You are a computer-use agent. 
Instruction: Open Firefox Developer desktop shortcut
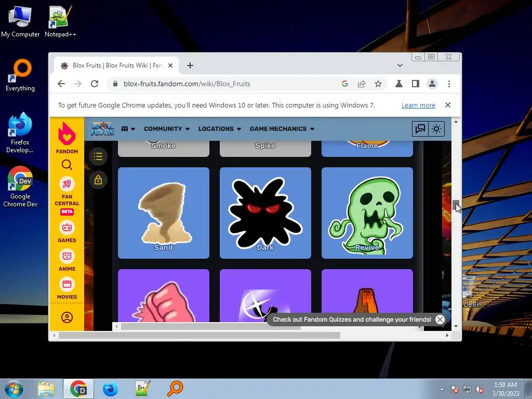(20, 133)
